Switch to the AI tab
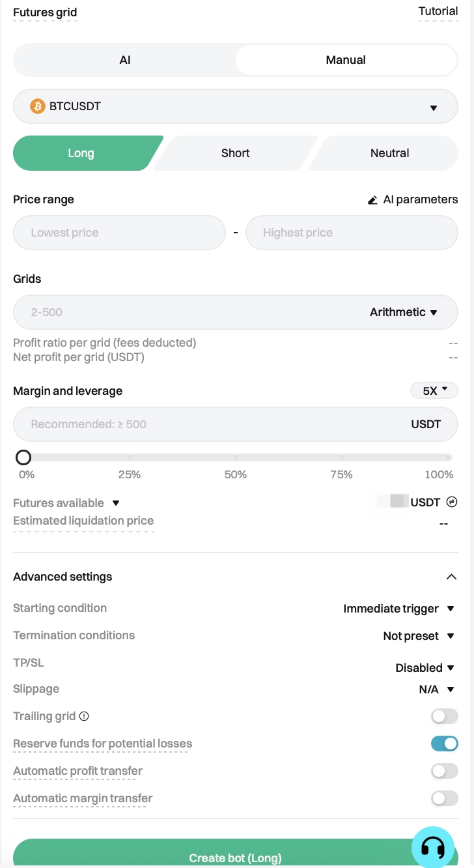This screenshot has height=868, width=474. click(125, 60)
